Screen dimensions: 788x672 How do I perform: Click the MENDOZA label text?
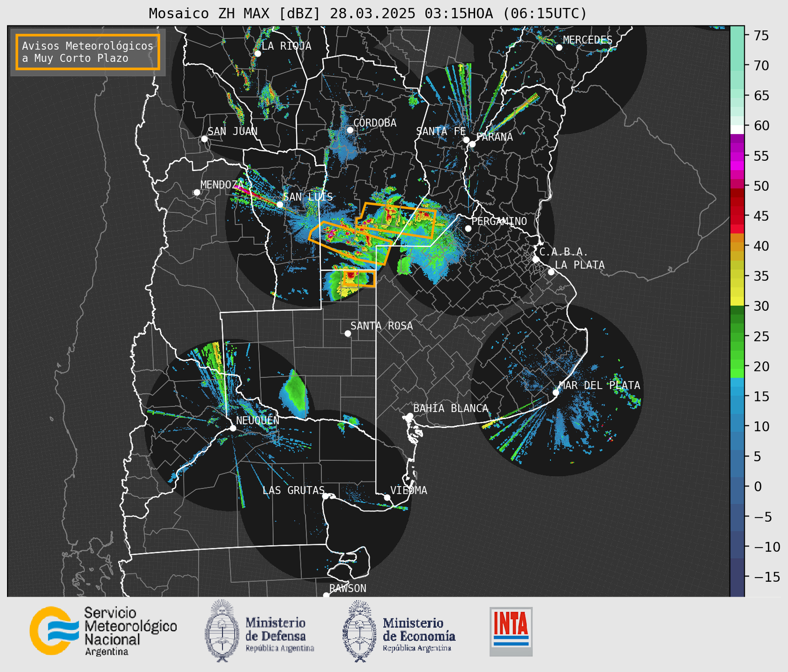[222, 185]
